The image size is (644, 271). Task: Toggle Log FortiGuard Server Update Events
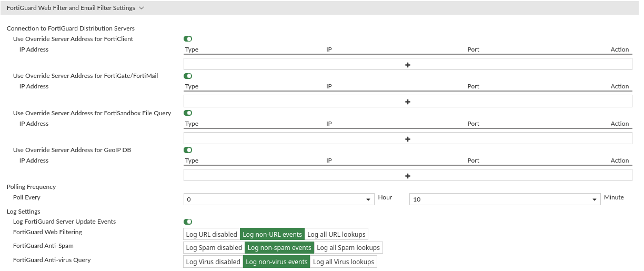tap(188, 222)
